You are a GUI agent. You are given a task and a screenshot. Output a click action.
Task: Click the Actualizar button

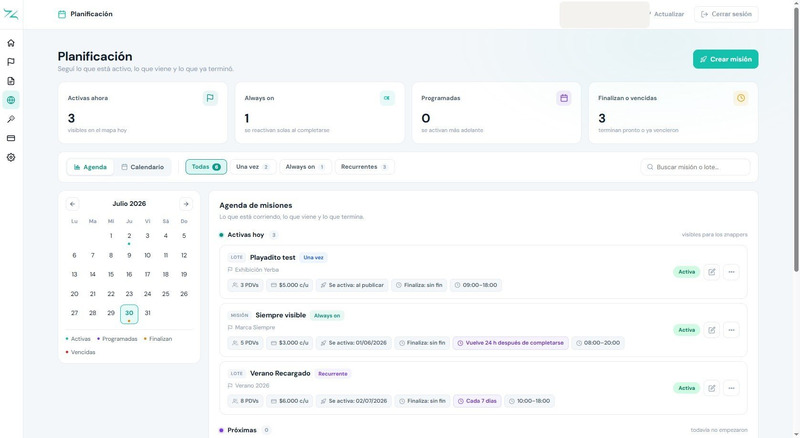668,14
